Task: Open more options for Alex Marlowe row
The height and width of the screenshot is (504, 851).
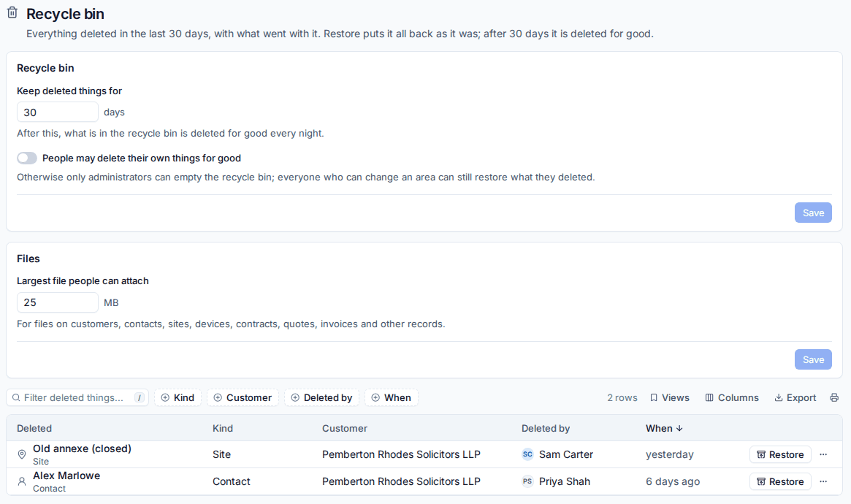Action: pyautogui.click(x=823, y=482)
